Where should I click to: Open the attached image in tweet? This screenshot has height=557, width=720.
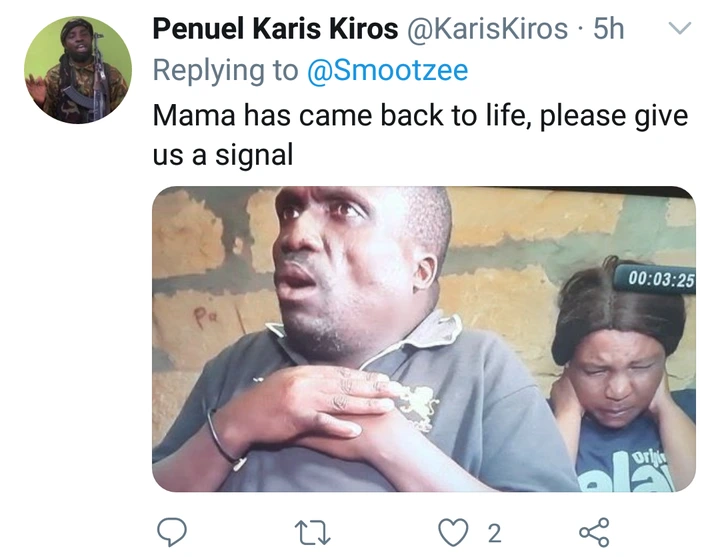tap(424, 339)
